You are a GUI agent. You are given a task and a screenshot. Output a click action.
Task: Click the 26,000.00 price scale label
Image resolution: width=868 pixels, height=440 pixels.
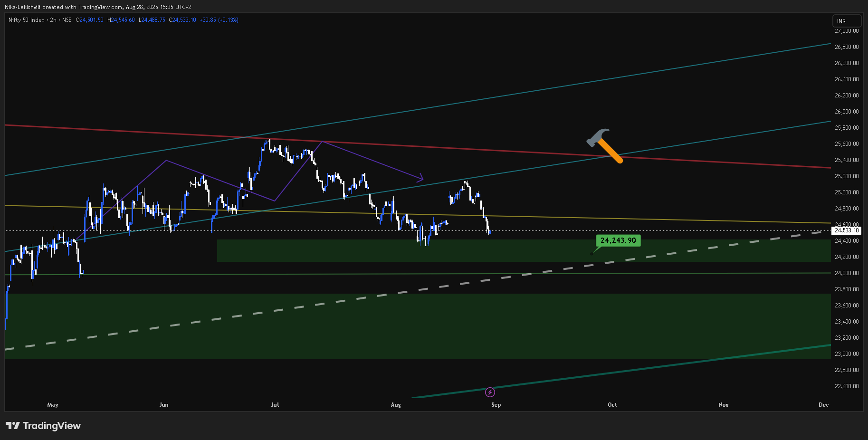click(x=847, y=112)
